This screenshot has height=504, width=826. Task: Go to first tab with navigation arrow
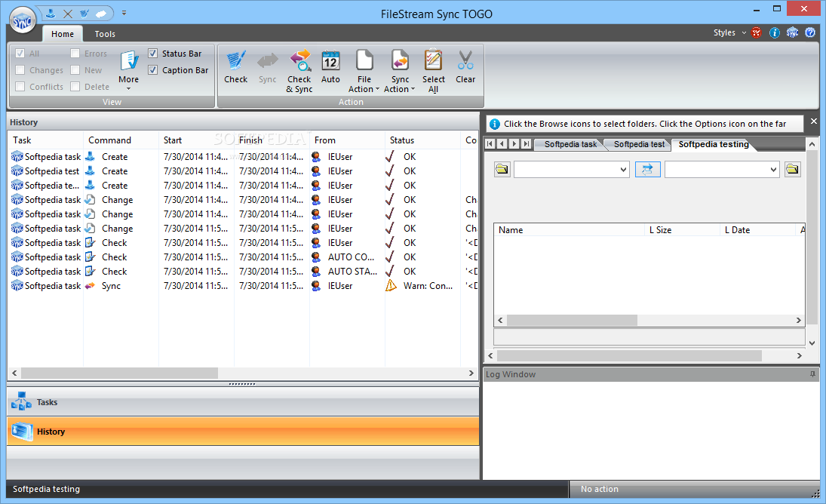[x=490, y=144]
